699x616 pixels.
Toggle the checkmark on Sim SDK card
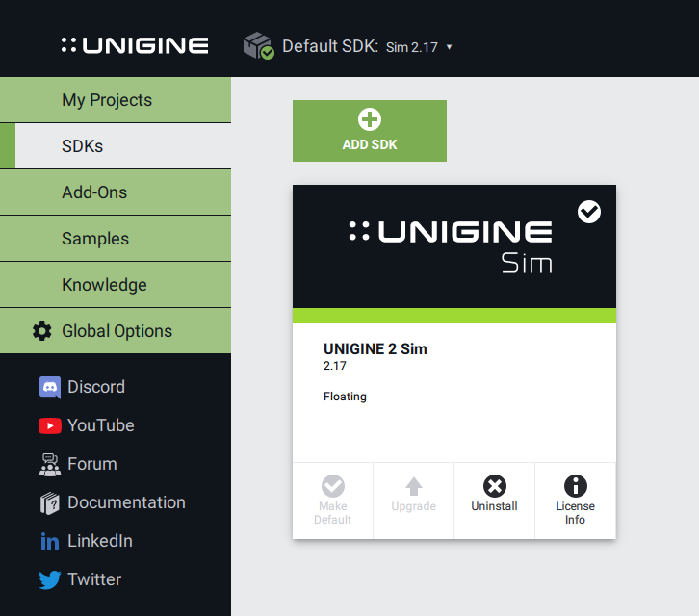pos(589,212)
